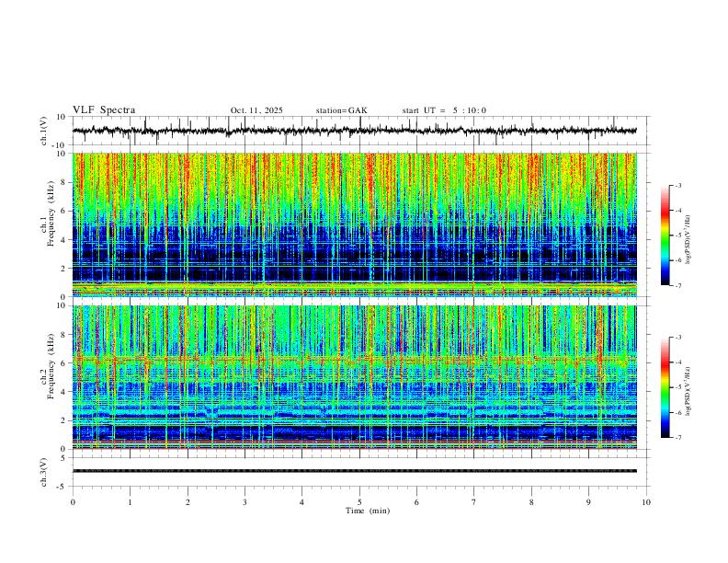Click the "ch.1(V)" waveform axis label
Screen dimensions: 728x563
[x=43, y=131]
